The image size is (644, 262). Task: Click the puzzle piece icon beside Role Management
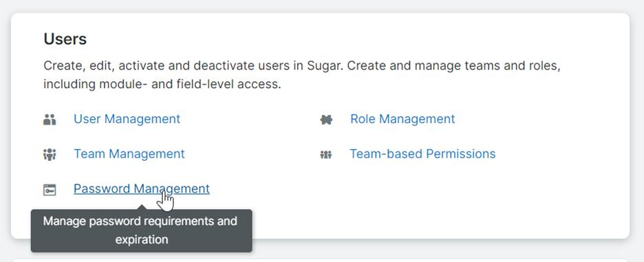326,120
